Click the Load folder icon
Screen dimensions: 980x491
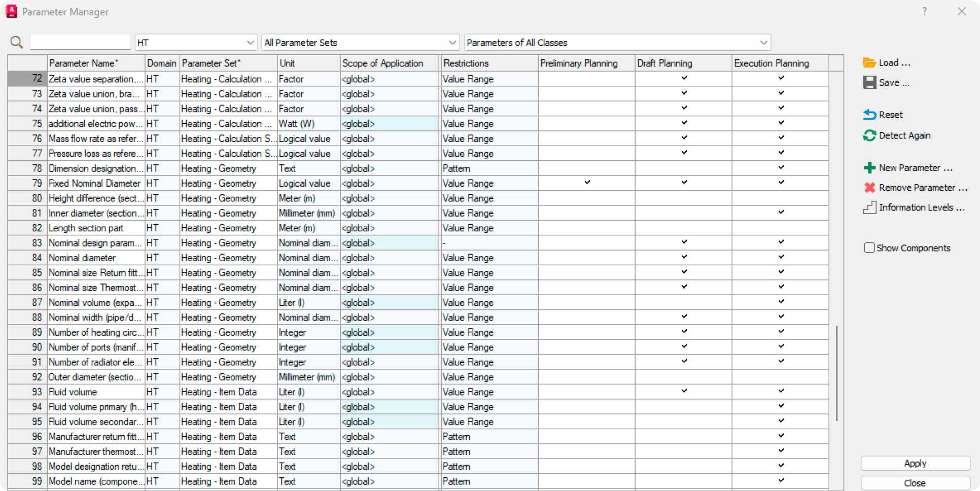869,63
